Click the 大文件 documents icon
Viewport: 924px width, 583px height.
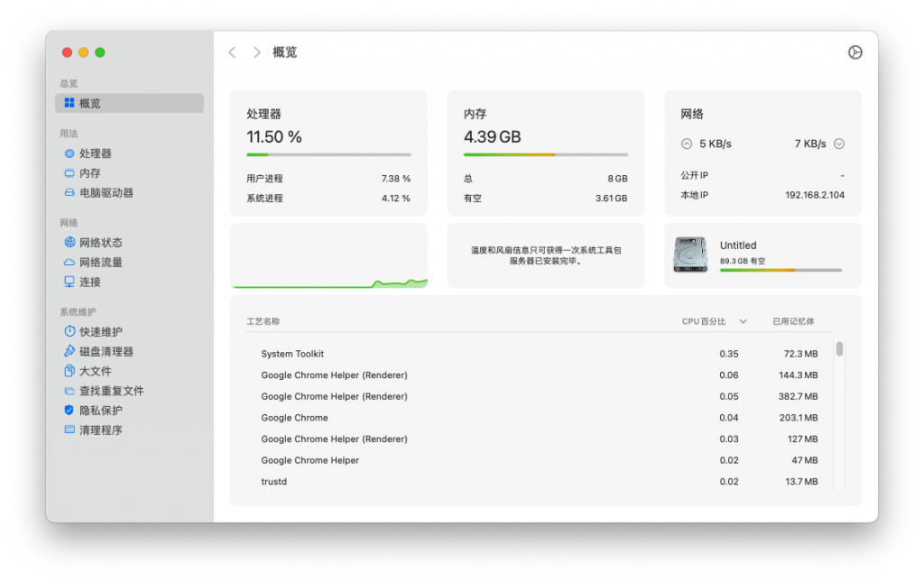click(69, 371)
